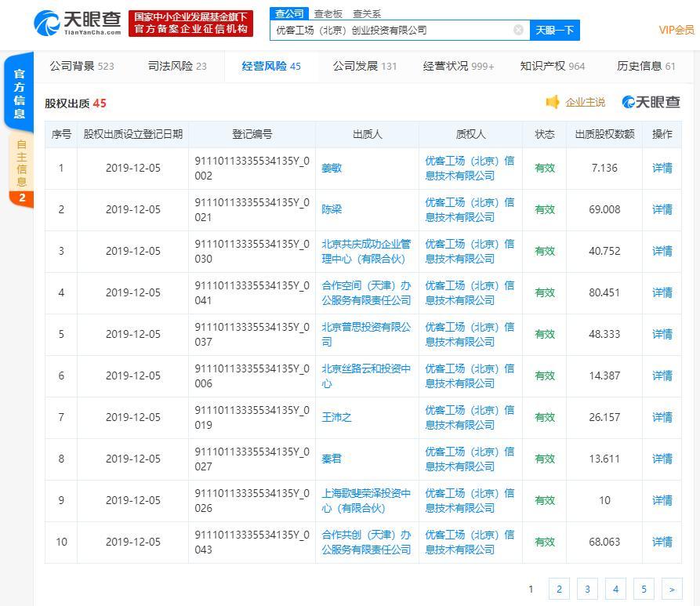
Task: Switch to the 查关系 search tab
Action: coord(366,13)
